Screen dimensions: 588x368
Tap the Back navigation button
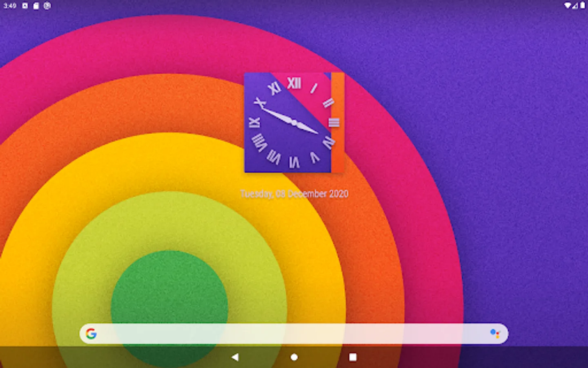[235, 357]
